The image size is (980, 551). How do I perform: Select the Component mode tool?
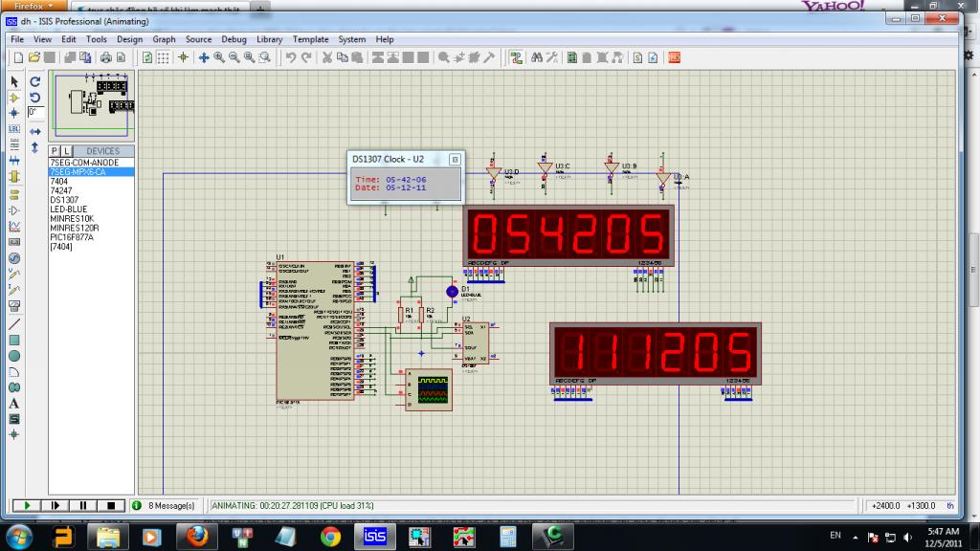pyautogui.click(x=14, y=98)
